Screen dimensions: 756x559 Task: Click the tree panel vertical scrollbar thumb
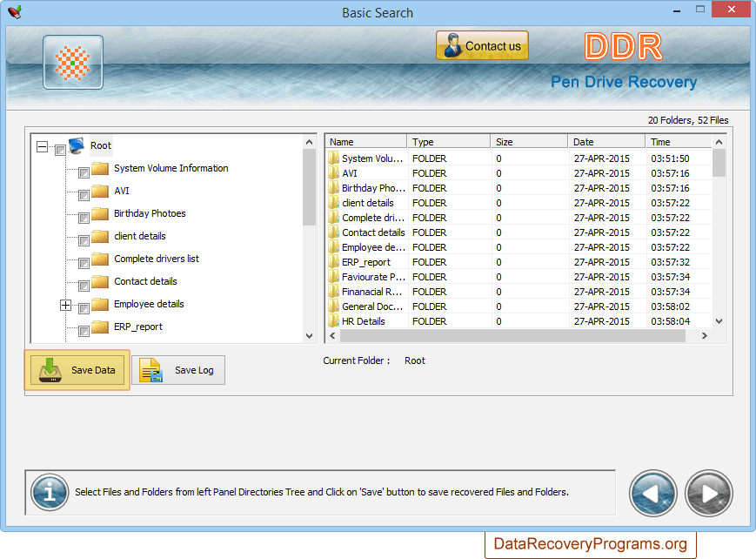pyautogui.click(x=309, y=187)
